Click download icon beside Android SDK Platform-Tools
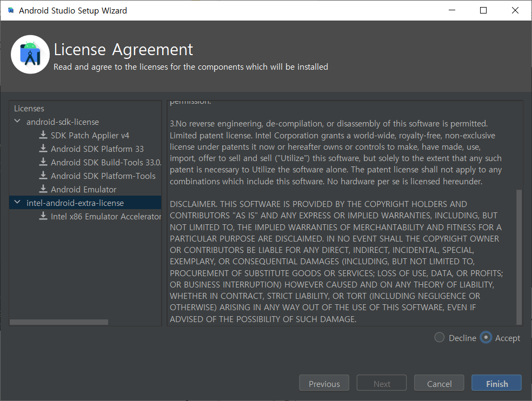The image size is (532, 401). point(43,176)
